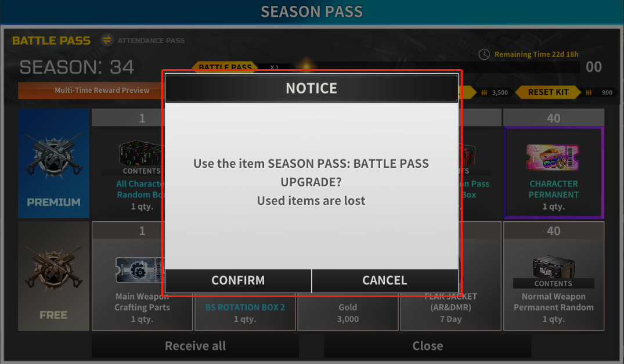Click the All Character Random Box crate
Image resolution: width=624 pixels, height=364 pixels.
[141, 153]
